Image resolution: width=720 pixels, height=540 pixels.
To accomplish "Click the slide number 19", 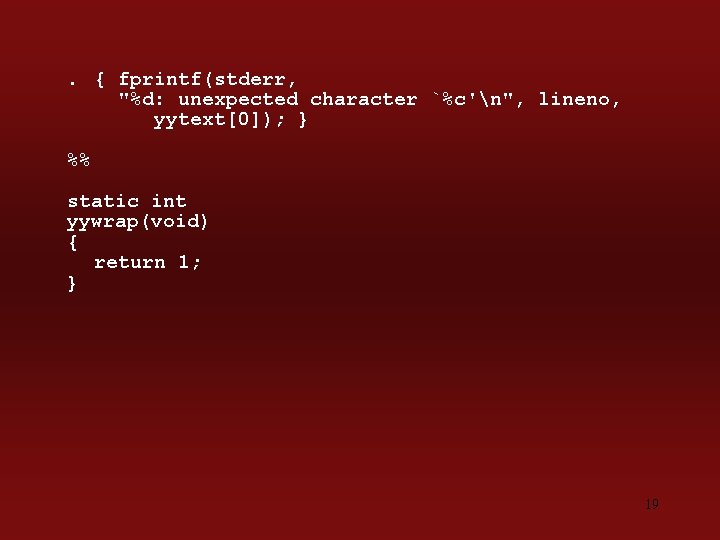I will click(652, 504).
